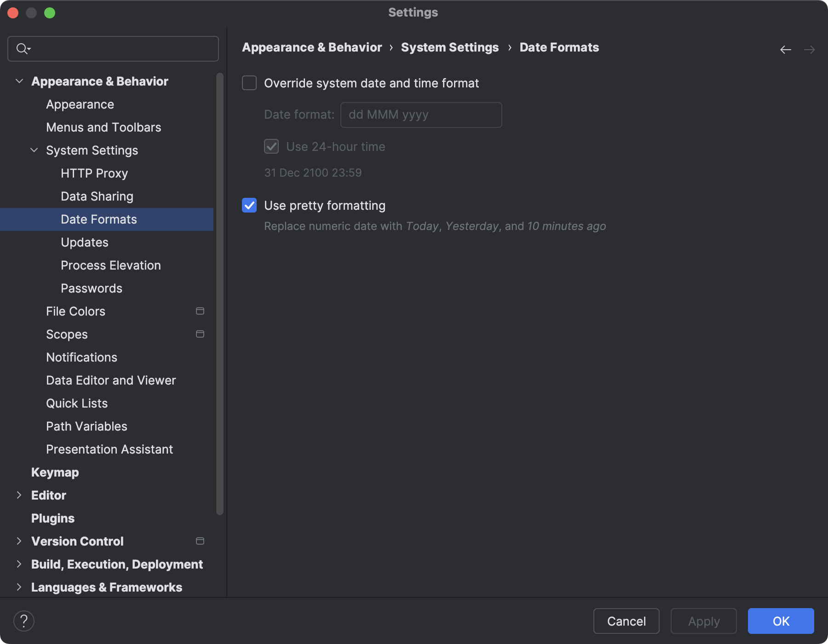Click the icon beside Version Control

pos(200,541)
